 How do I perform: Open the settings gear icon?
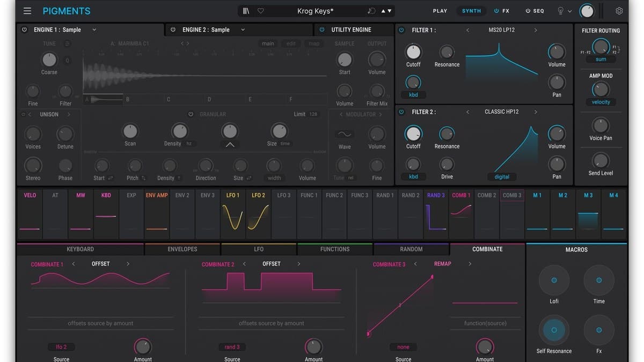click(619, 11)
